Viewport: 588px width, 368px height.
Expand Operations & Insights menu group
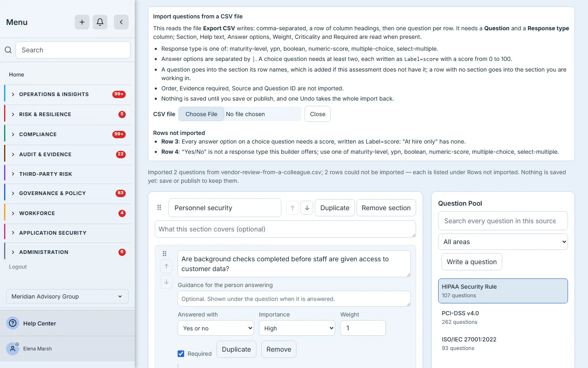[x=67, y=94]
